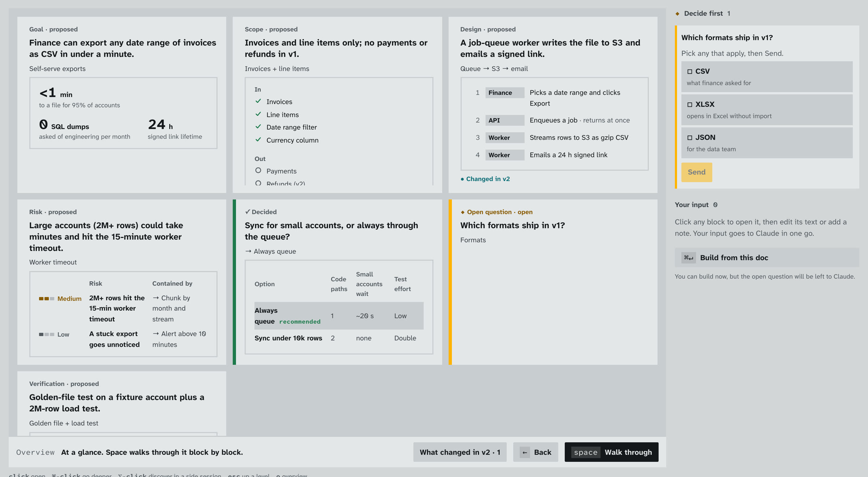Open the Risk block about large accounts
This screenshot has height=477, width=868.
point(122,282)
